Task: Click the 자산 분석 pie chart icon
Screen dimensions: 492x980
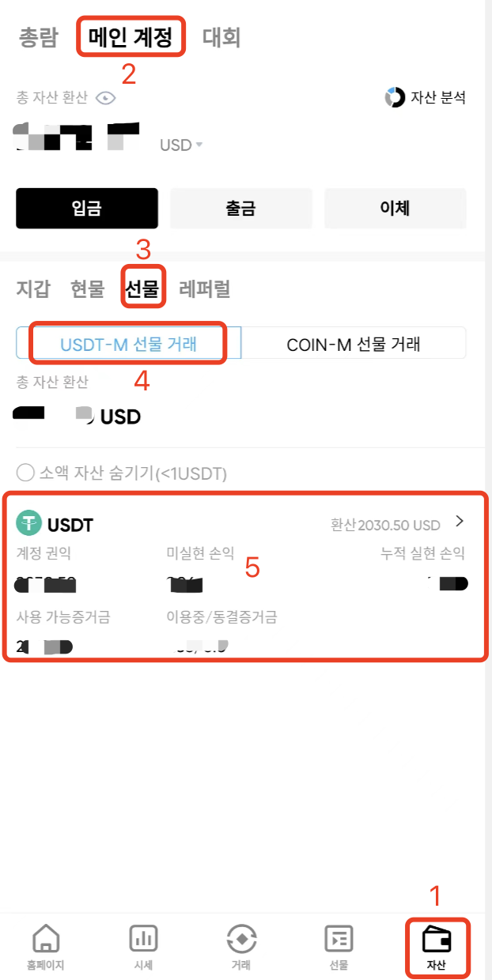Action: click(394, 97)
